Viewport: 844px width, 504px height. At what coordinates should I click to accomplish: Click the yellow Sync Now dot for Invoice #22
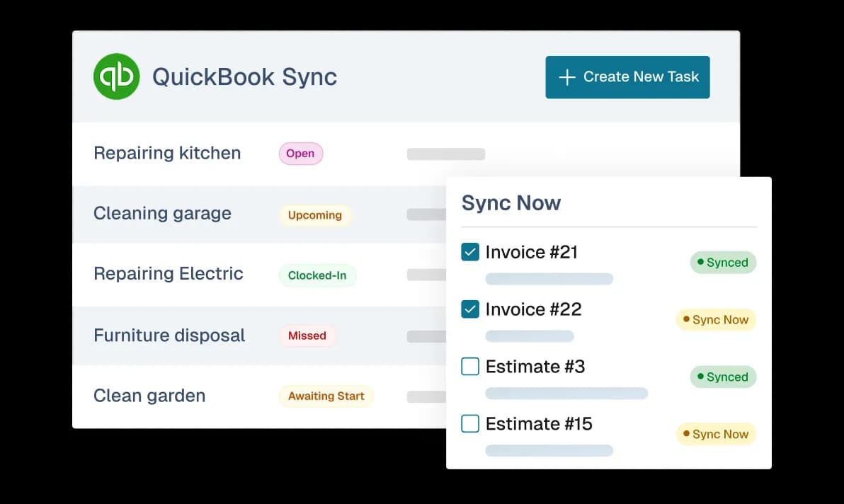pos(685,320)
